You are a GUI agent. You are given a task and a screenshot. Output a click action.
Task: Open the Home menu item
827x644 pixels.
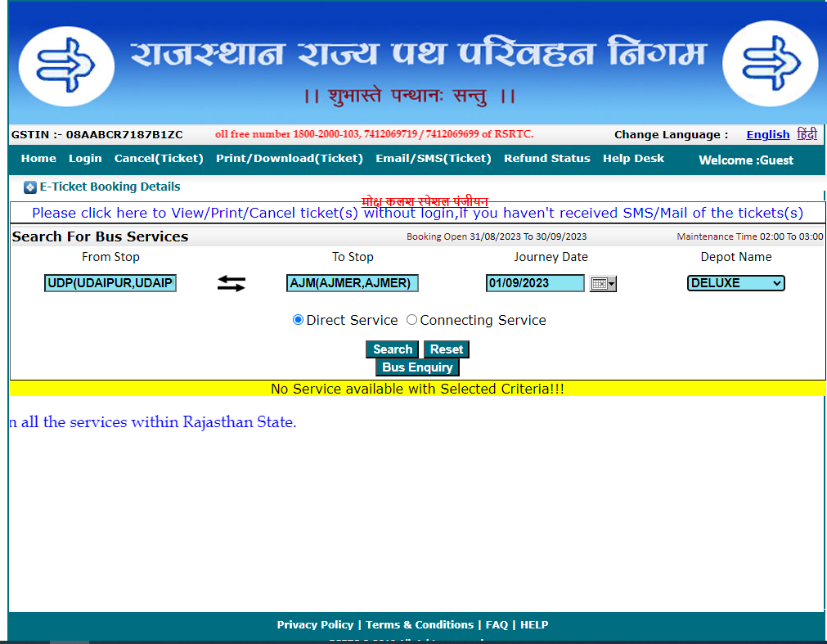38,159
